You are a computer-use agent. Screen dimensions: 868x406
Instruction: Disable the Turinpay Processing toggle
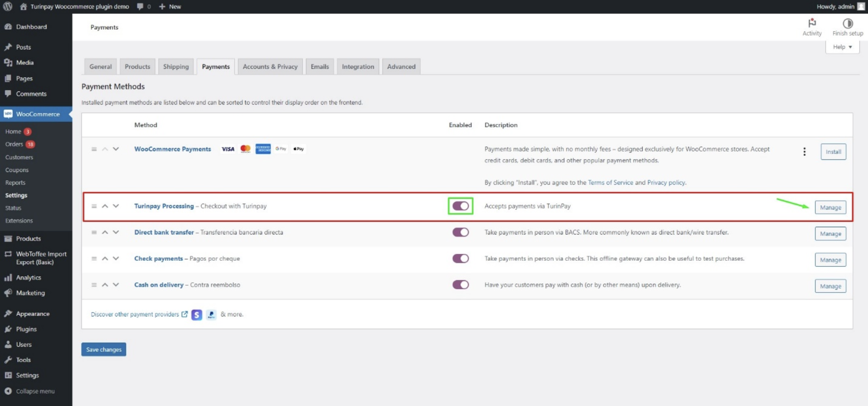(x=460, y=206)
